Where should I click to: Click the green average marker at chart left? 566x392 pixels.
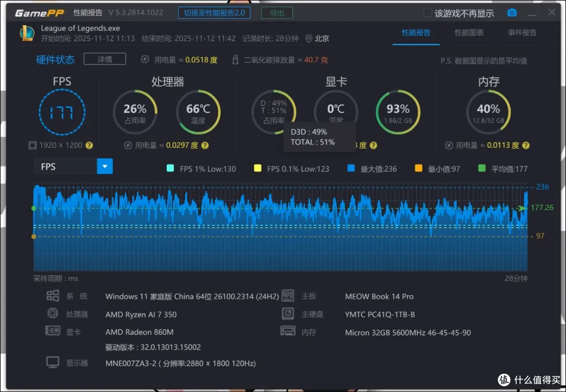click(x=34, y=208)
